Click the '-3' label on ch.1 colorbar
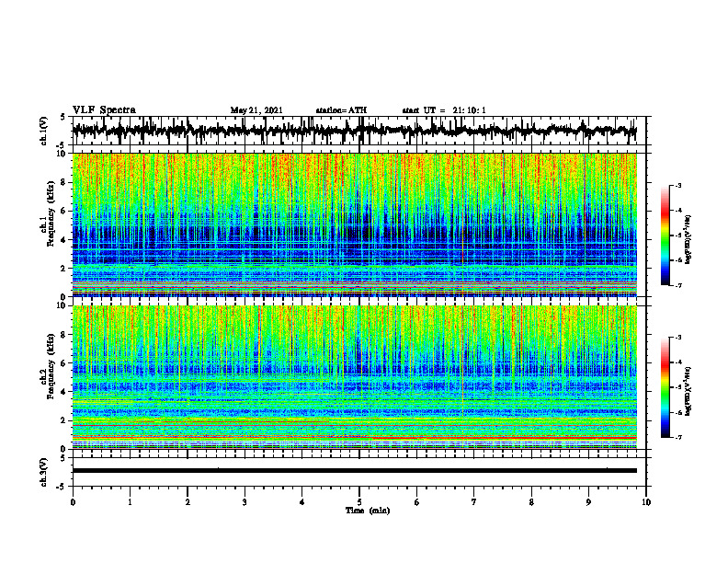The width and height of the screenshot is (728, 563). pyautogui.click(x=678, y=185)
